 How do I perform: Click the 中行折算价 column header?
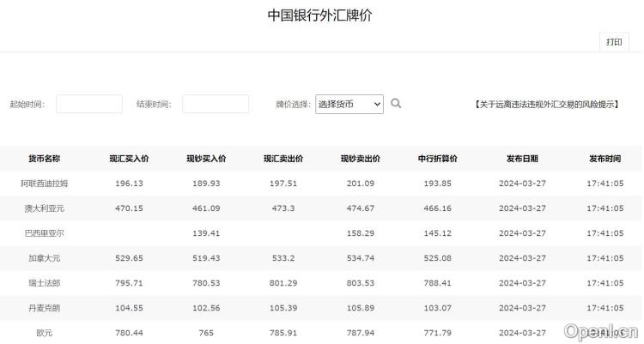(438, 159)
